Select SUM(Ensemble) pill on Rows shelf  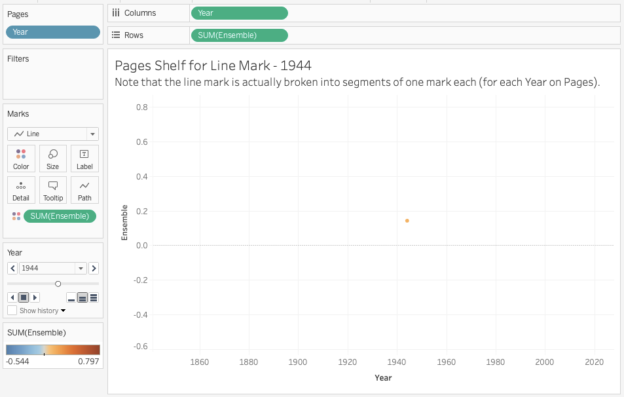click(239, 35)
